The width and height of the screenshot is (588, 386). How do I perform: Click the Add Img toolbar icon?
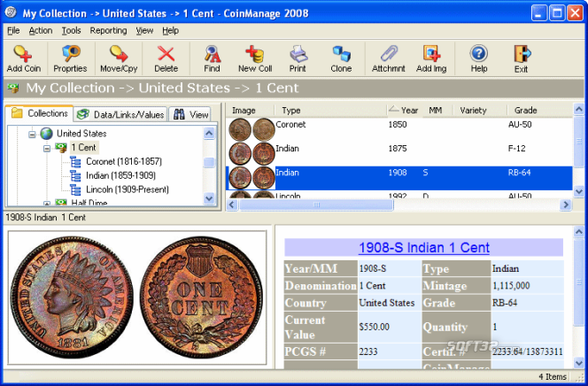pos(431,54)
